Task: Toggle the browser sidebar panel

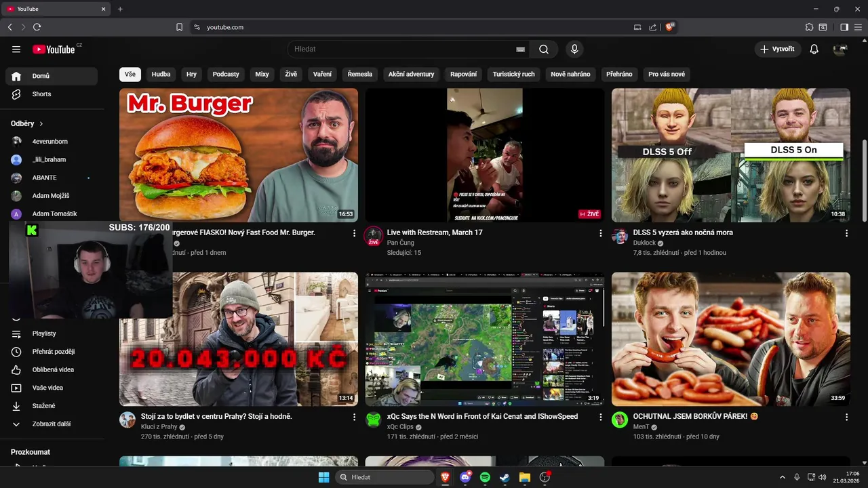Action: 844,27
